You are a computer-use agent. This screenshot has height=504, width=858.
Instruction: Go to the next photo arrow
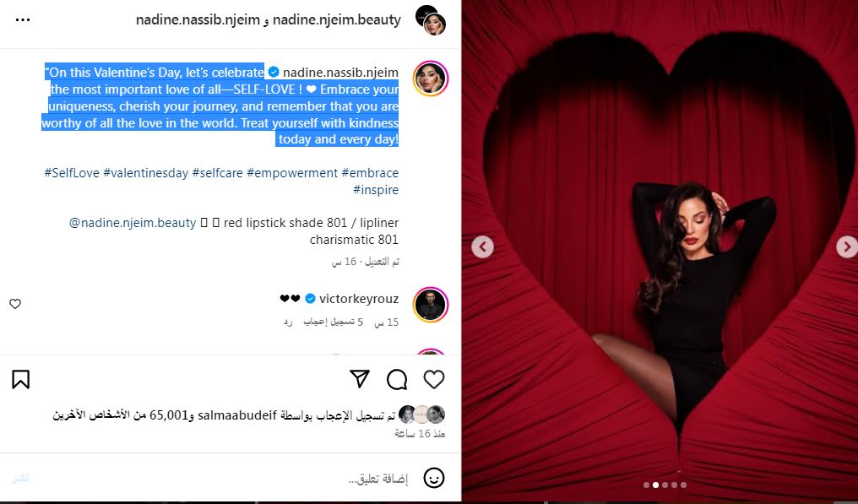coord(846,247)
